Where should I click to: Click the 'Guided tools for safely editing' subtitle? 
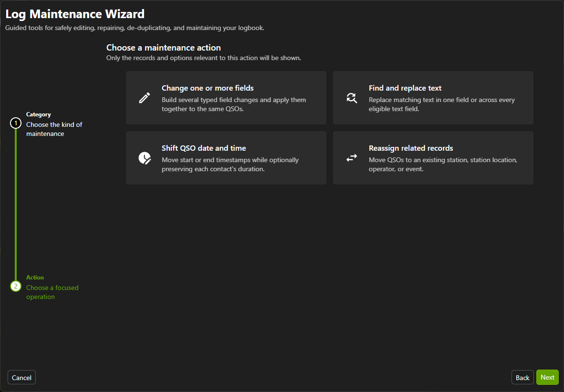coord(135,28)
